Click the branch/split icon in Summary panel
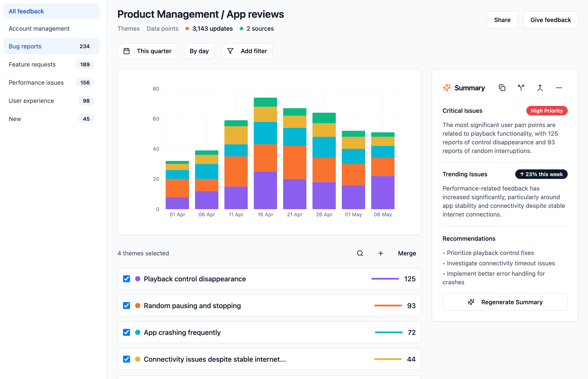The width and height of the screenshot is (588, 379). pos(521,88)
